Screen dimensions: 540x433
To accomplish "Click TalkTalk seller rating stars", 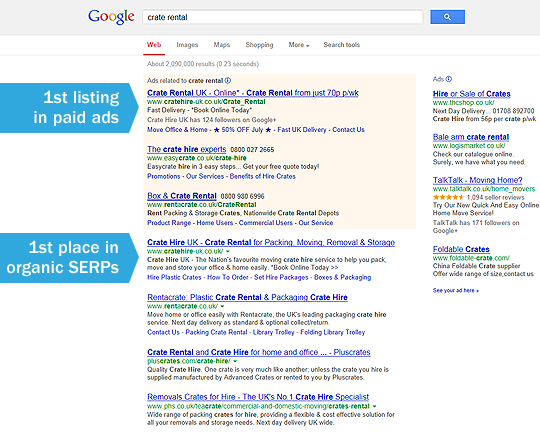I will pyautogui.click(x=448, y=197).
